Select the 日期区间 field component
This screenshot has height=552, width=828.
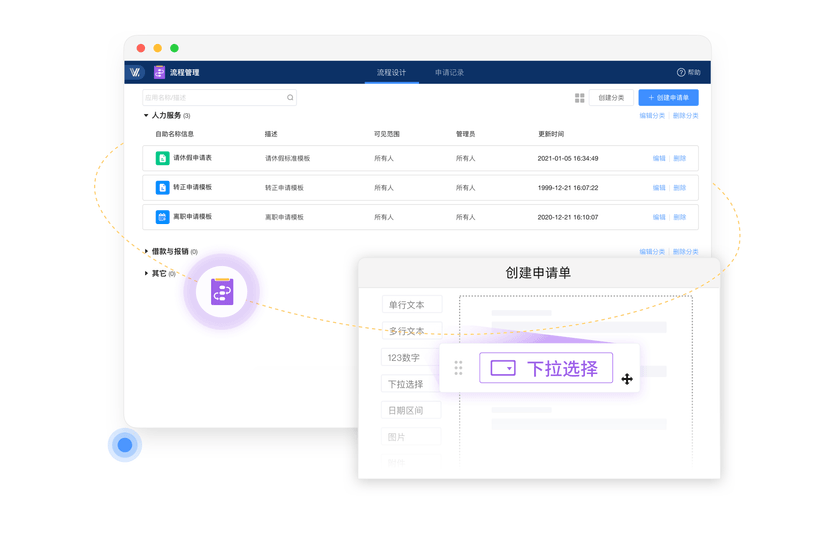(x=411, y=410)
